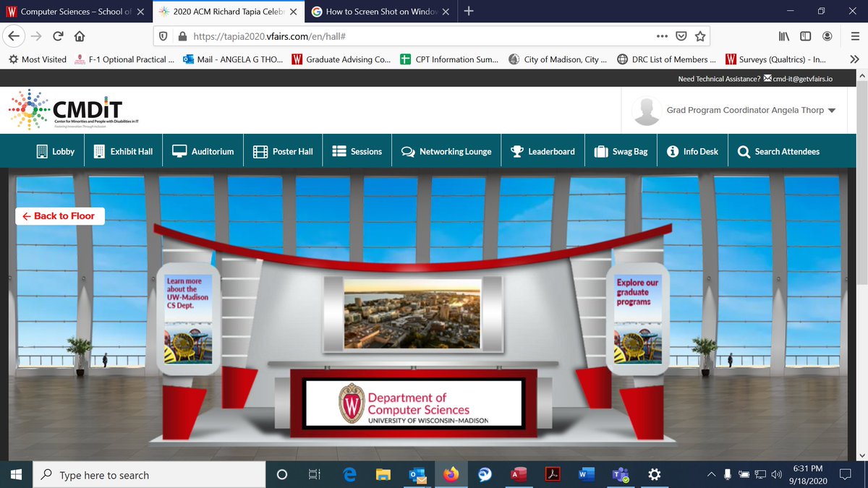Image resolution: width=868 pixels, height=488 pixels.
Task: Open City of Madison bookmark
Action: pyautogui.click(x=558, y=59)
